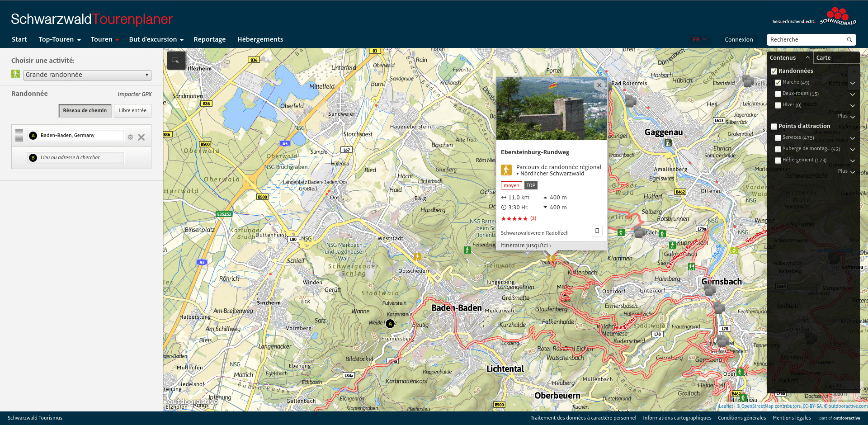This screenshot has height=425, width=868.
Task: Grab the drag handle of waypoint A
Action: [x=19, y=135]
